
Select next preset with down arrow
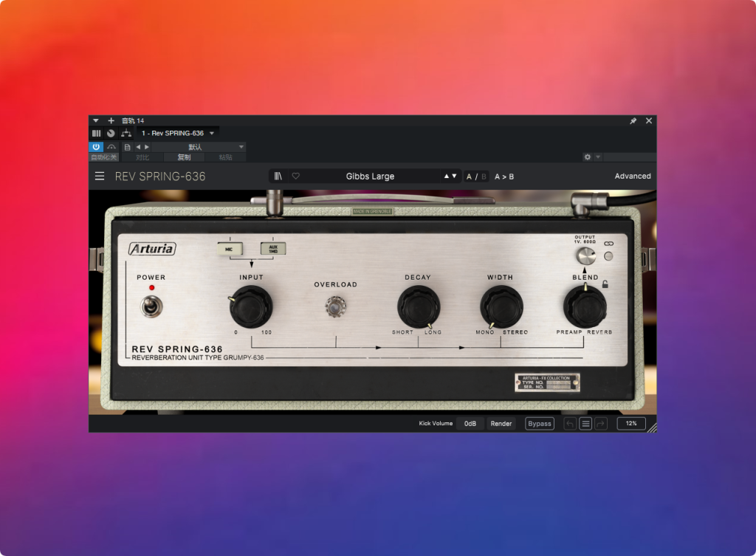click(454, 176)
